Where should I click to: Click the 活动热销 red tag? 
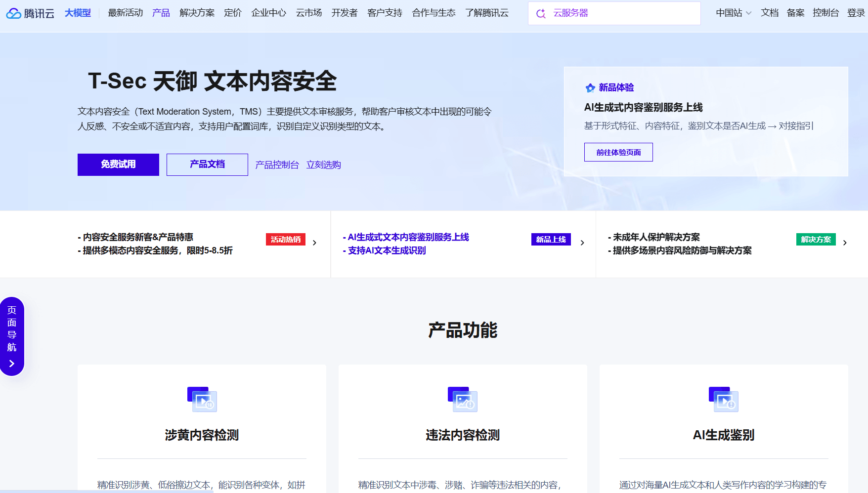[x=286, y=240]
